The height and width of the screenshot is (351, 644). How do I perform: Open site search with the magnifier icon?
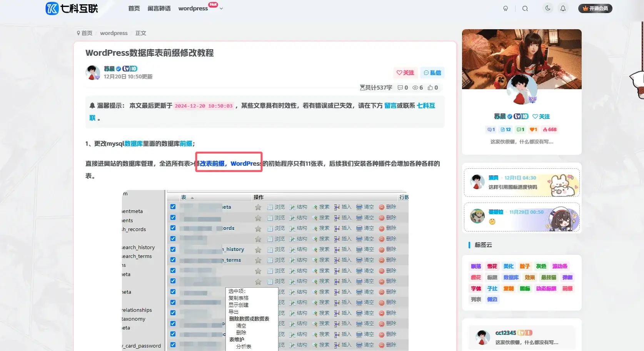coord(525,8)
